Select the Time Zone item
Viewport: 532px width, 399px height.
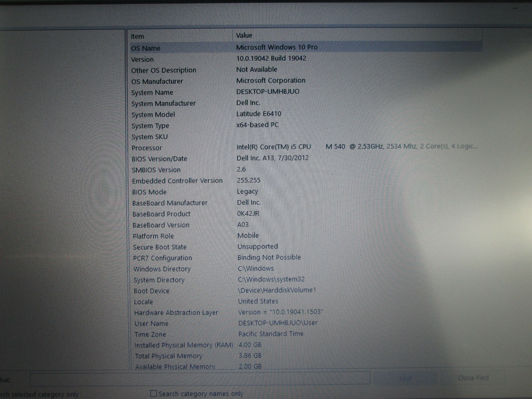pyautogui.click(x=150, y=334)
